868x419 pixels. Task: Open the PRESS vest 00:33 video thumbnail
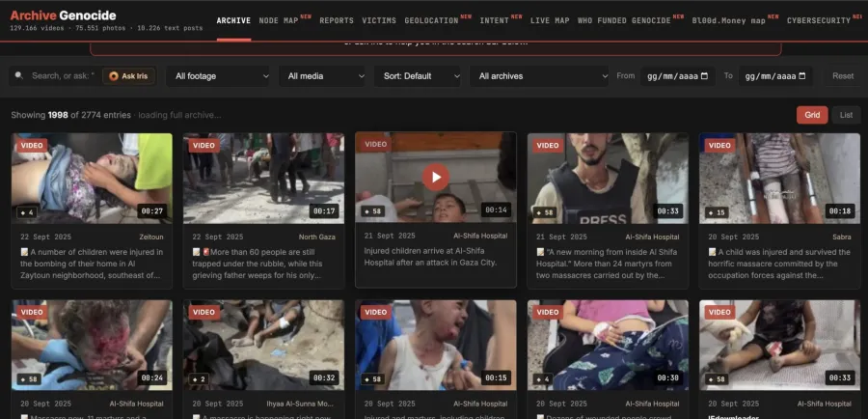click(x=608, y=178)
